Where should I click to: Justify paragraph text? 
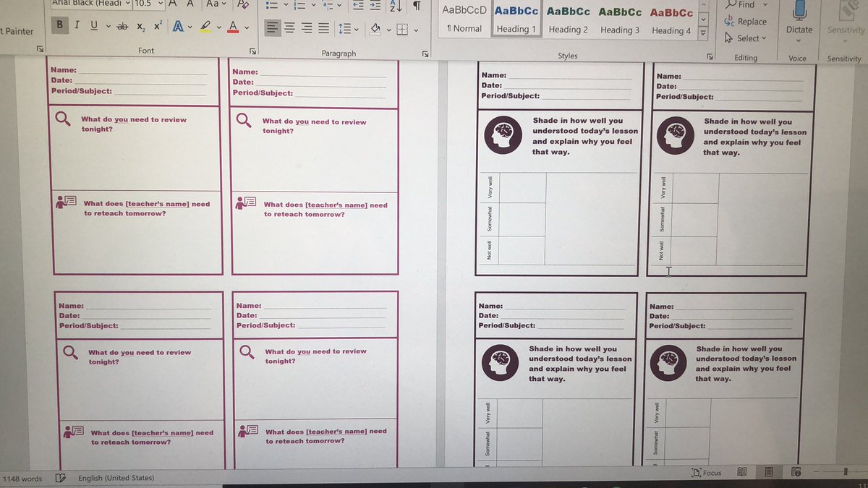pyautogui.click(x=324, y=28)
